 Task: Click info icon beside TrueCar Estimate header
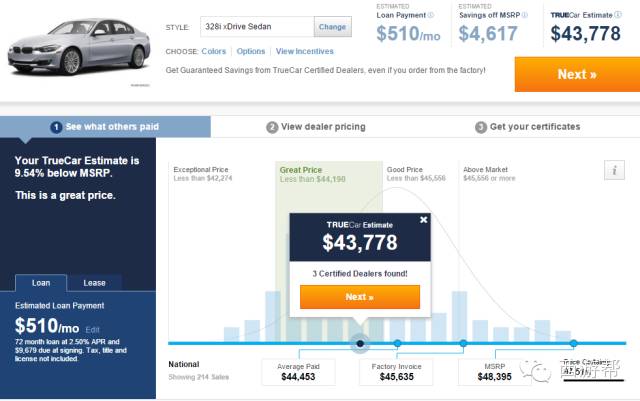(x=618, y=15)
